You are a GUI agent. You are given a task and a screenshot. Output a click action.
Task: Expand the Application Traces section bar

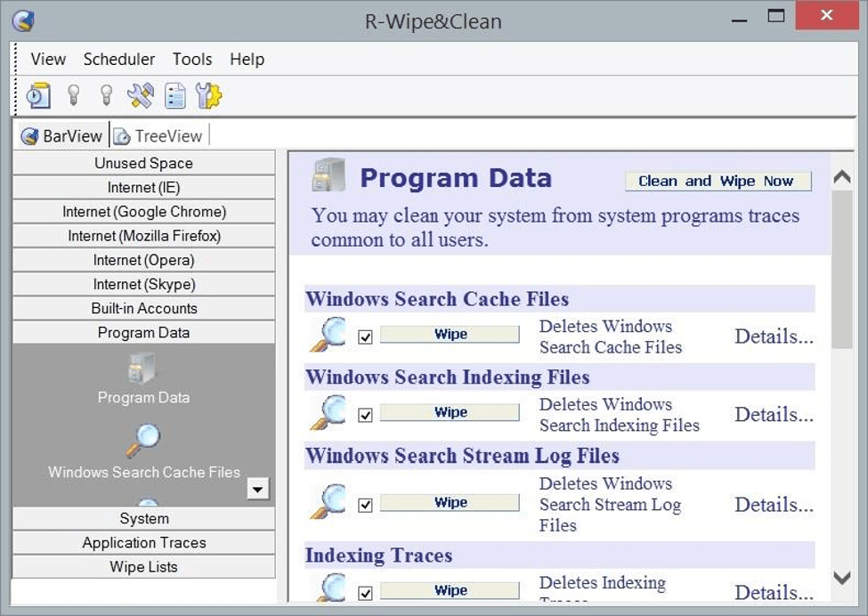click(143, 542)
